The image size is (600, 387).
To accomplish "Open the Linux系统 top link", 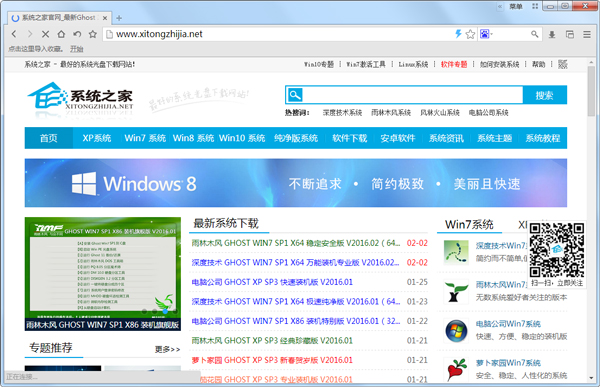I will [413, 64].
